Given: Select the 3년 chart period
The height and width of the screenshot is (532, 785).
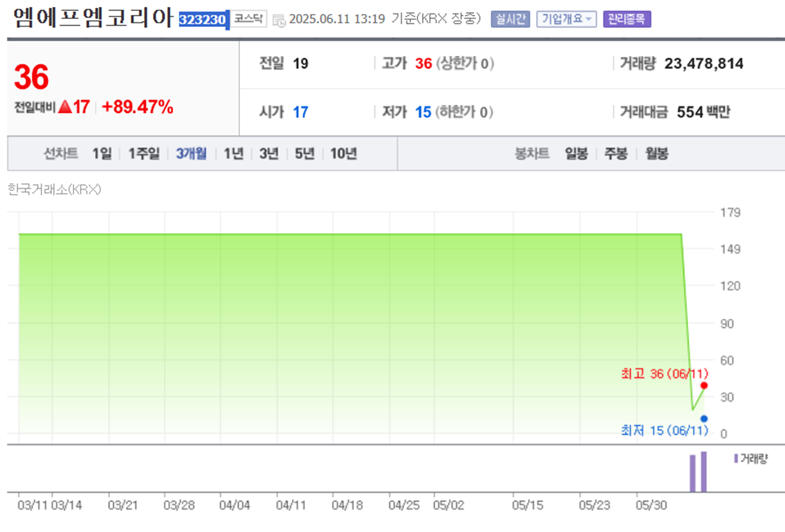Looking at the screenshot, I should tap(269, 153).
